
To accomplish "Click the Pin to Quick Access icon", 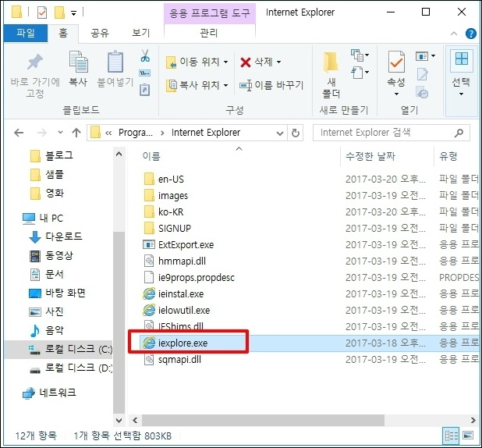I will tap(35, 62).
